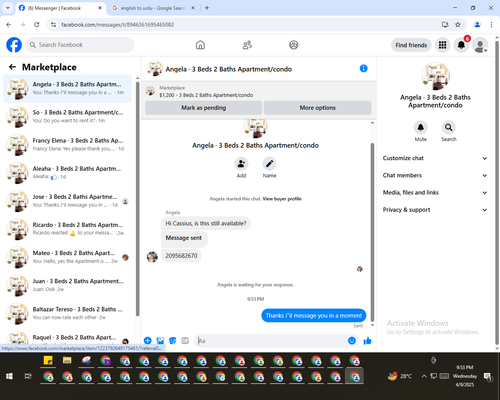
Task: Open more actions plus icon in composer
Action: 148,340
